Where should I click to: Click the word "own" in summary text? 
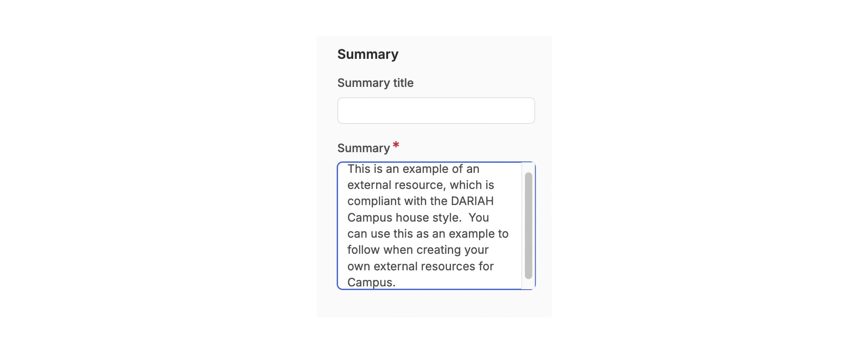pyautogui.click(x=358, y=266)
